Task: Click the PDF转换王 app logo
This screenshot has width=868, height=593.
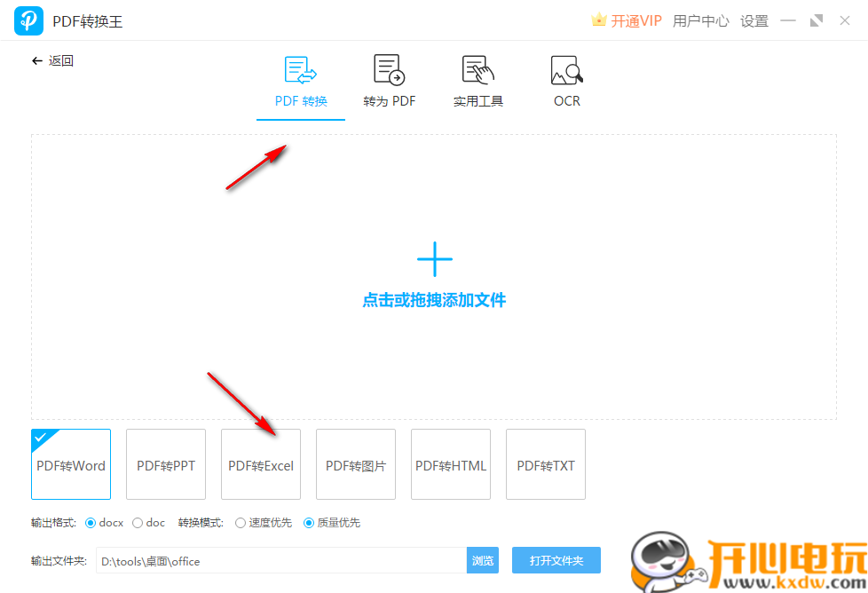Action: click(28, 20)
